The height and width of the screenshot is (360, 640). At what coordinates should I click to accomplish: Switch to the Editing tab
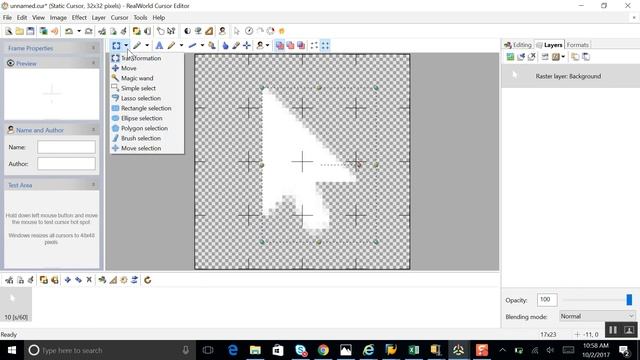[518, 45]
